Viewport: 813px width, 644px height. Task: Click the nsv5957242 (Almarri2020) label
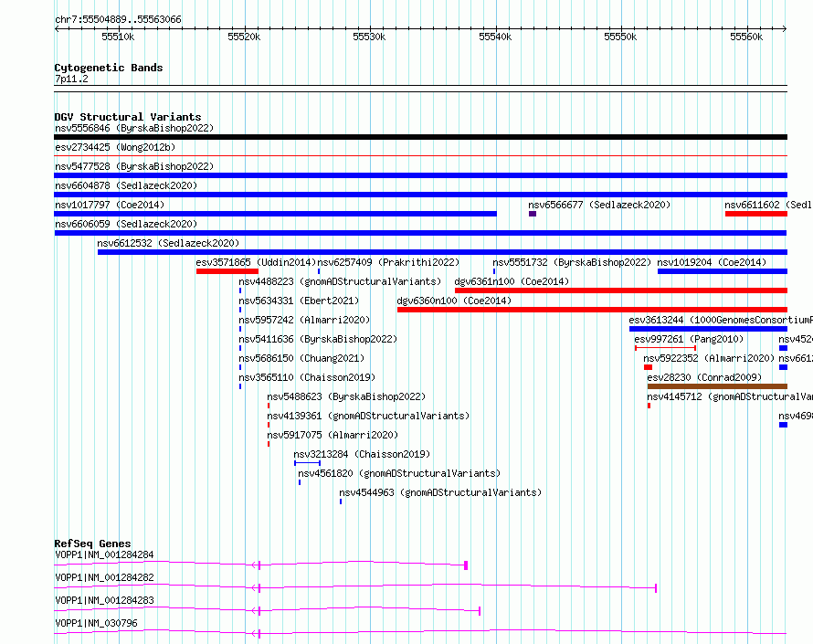(304, 320)
